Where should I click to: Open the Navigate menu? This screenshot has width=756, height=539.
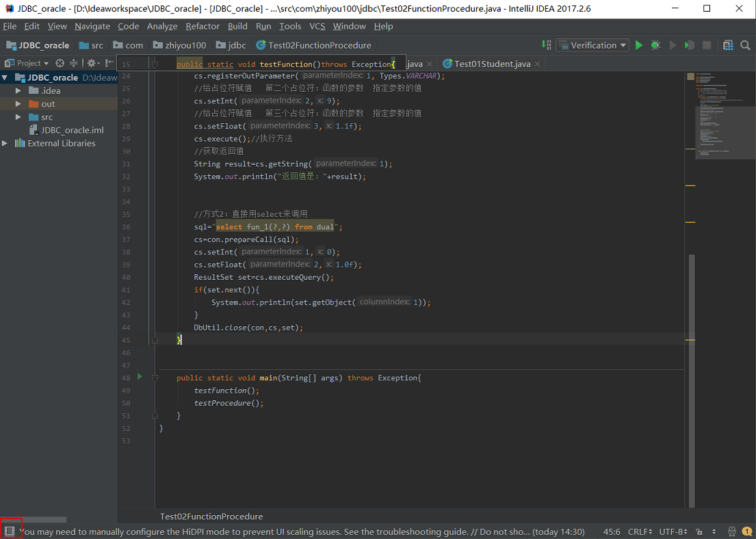(x=92, y=26)
